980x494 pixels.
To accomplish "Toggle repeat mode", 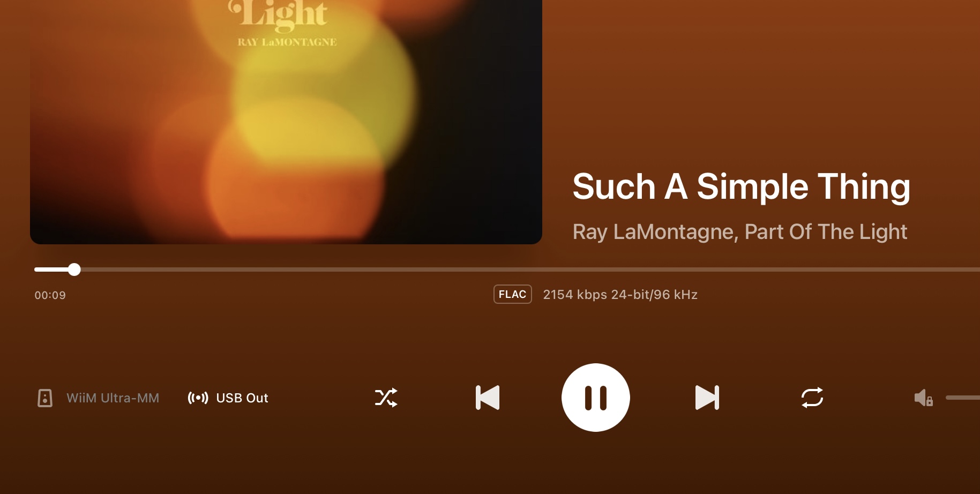I will point(812,398).
